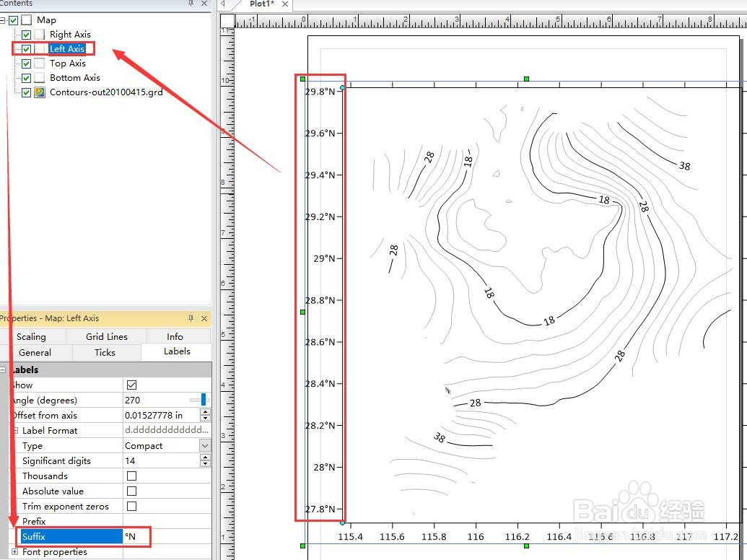Image resolution: width=747 pixels, height=560 pixels.
Task: Switch to the Scaling tab
Action: (x=32, y=337)
